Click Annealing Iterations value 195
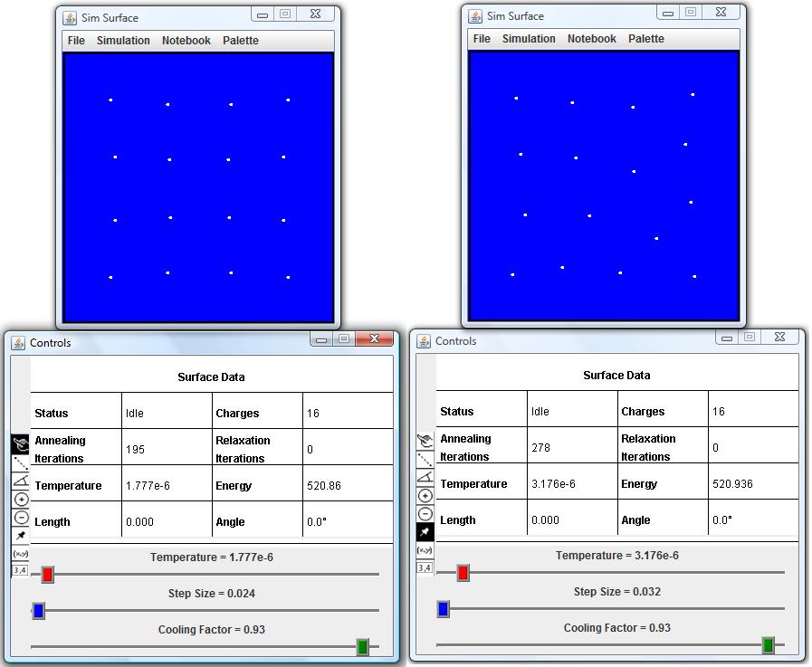Viewport: 812px width, 667px height. click(135, 450)
